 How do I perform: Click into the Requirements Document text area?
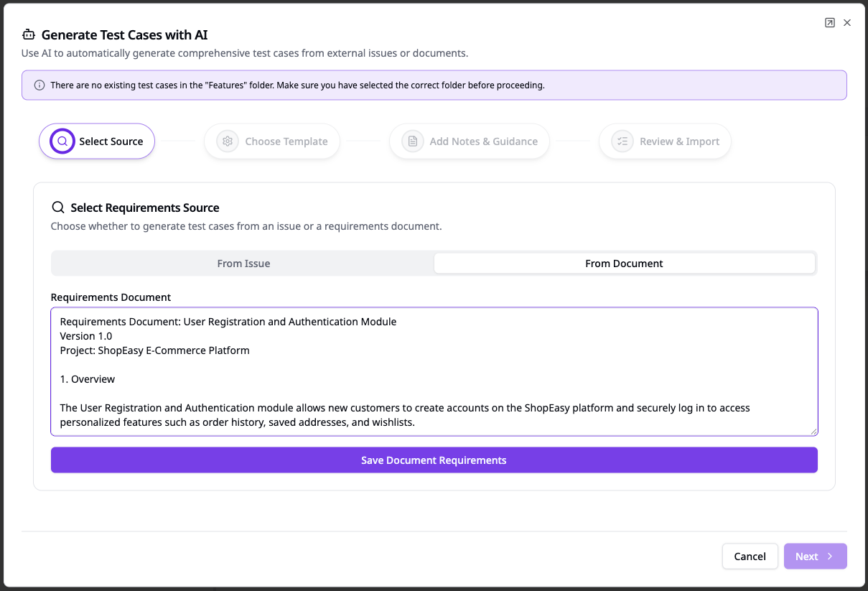pos(434,371)
